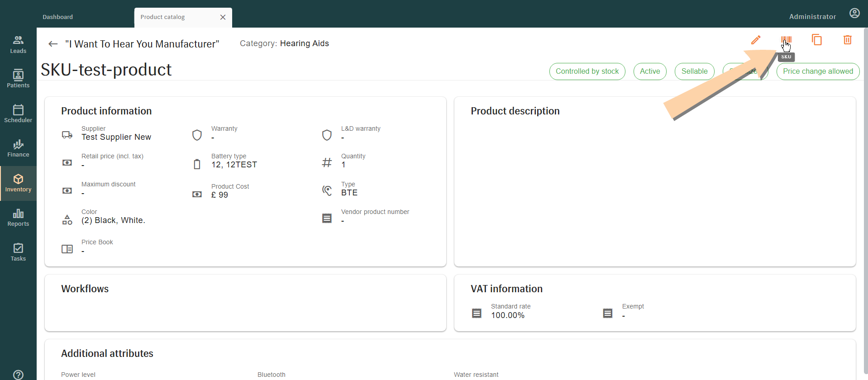Click the Standard rate receipt icon

point(477,313)
